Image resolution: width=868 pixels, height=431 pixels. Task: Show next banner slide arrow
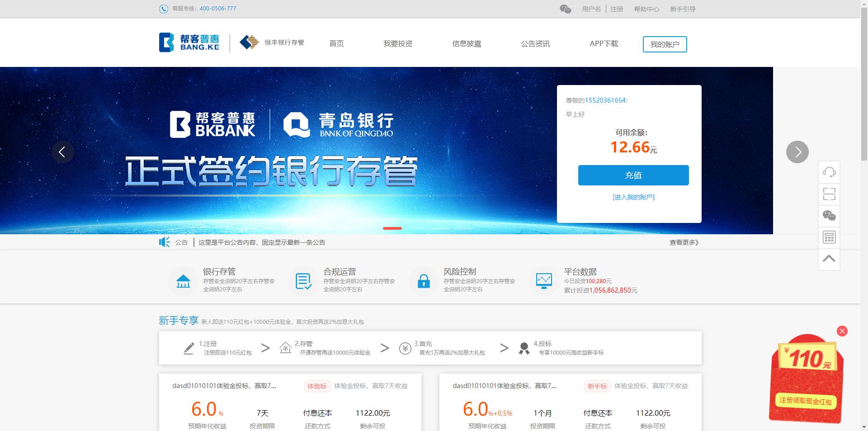click(x=797, y=152)
